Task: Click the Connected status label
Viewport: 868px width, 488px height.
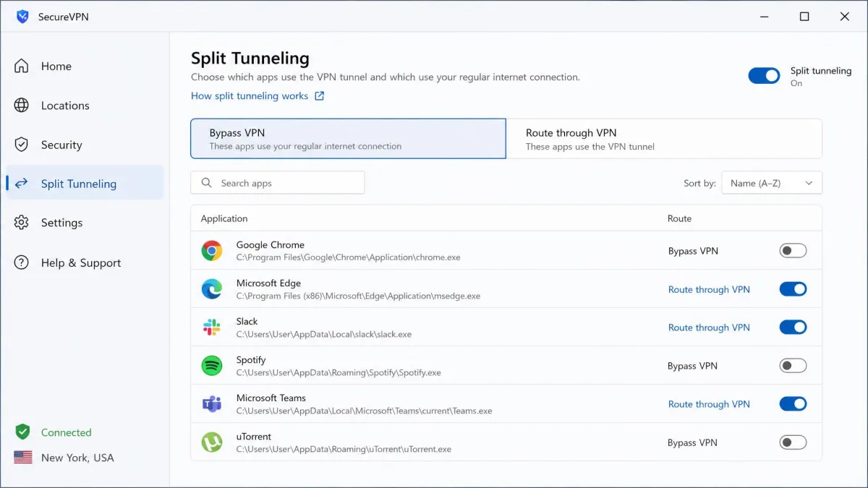Action: 67,432
